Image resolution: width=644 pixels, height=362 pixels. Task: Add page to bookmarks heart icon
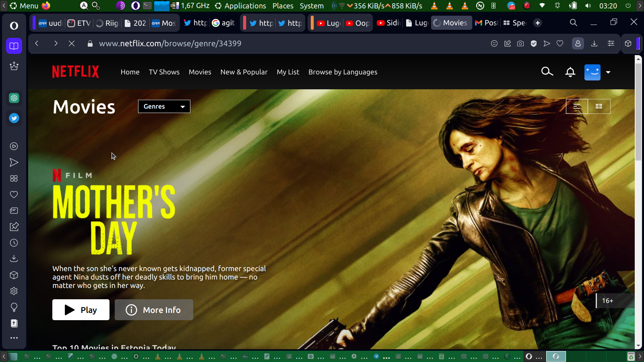click(x=560, y=43)
